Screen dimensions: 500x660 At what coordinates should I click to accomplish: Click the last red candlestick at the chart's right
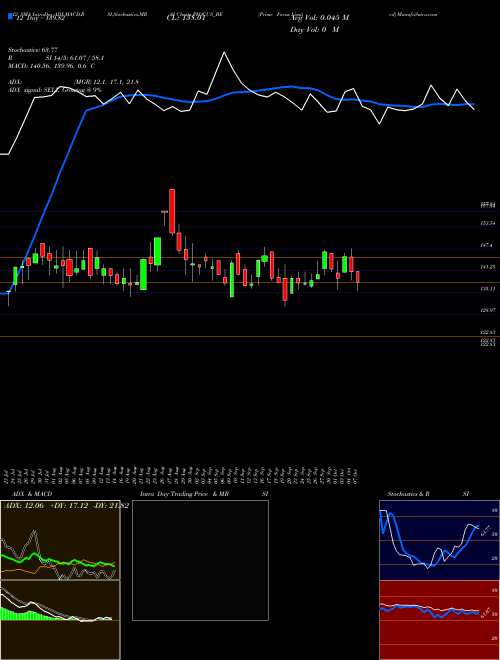click(x=358, y=277)
